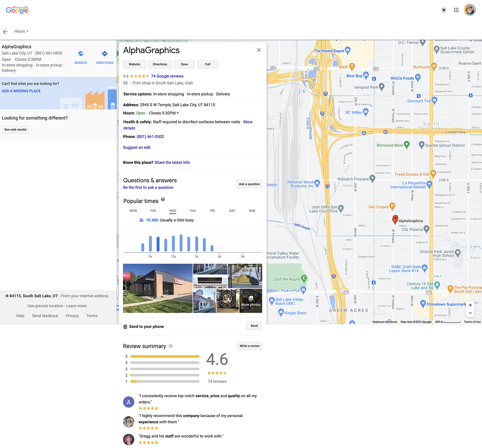Viewport: 482px width, 448px height.
Task: Click the Send to your phone icon
Action: (125, 327)
